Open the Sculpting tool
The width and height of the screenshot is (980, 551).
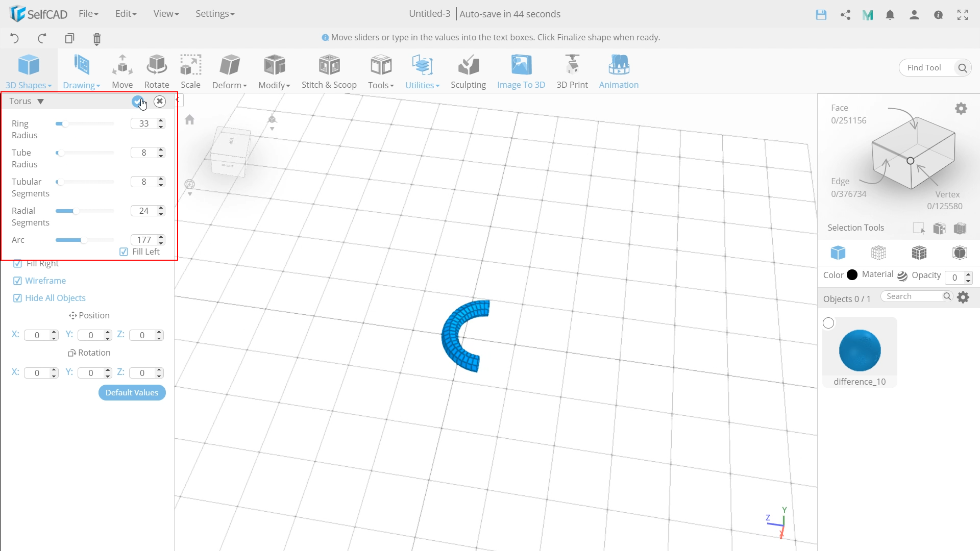[468, 71]
